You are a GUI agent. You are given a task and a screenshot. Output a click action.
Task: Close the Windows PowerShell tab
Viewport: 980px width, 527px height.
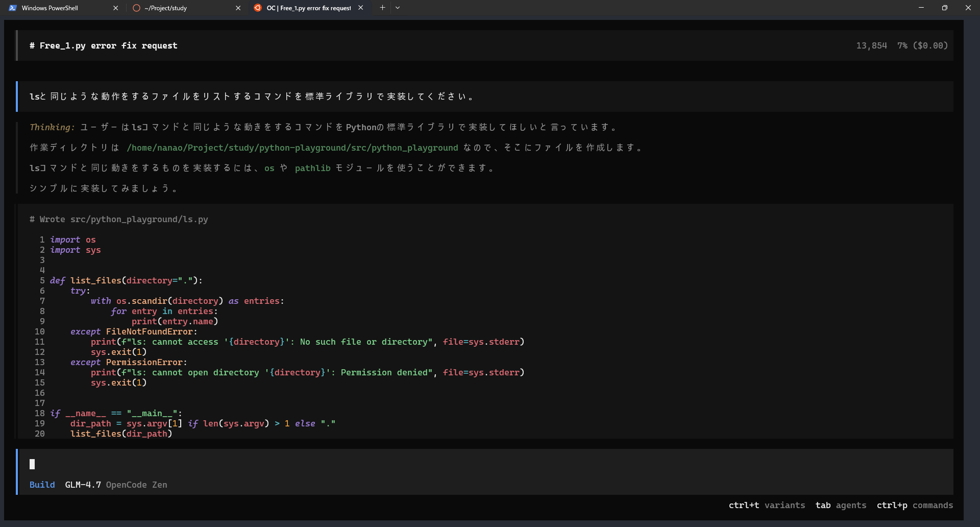pos(115,8)
